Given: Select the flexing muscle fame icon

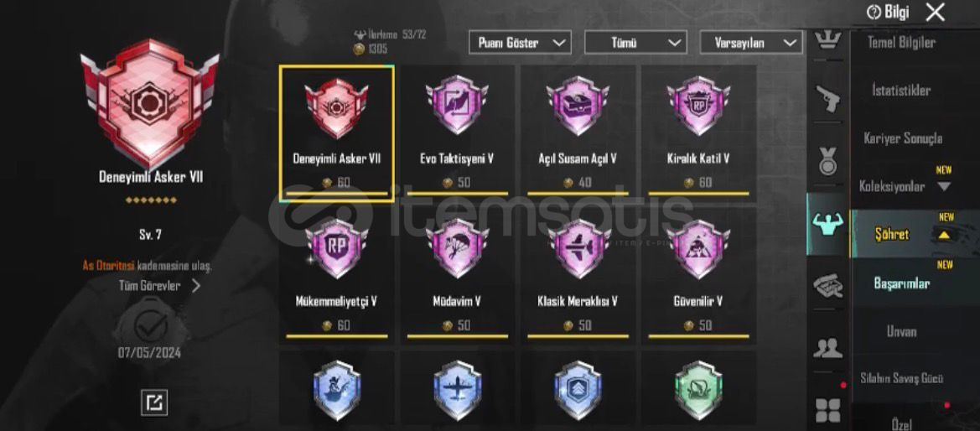Looking at the screenshot, I should pyautogui.click(x=828, y=223).
